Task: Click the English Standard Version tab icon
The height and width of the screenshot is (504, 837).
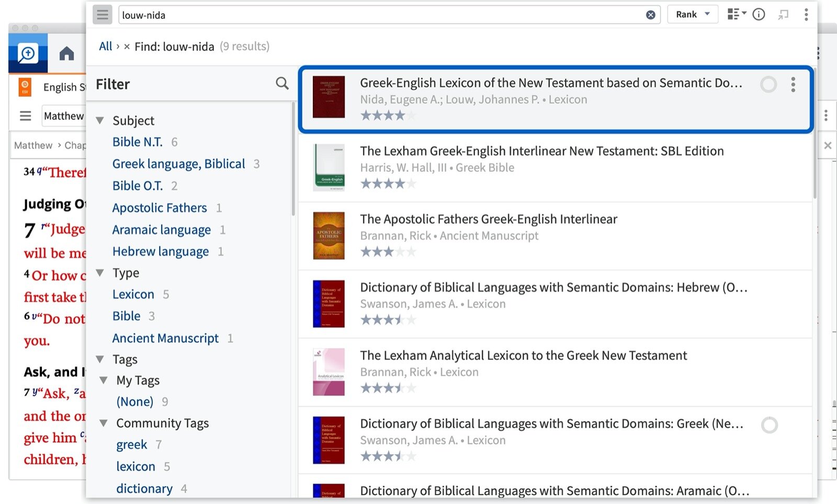Action: [25, 87]
